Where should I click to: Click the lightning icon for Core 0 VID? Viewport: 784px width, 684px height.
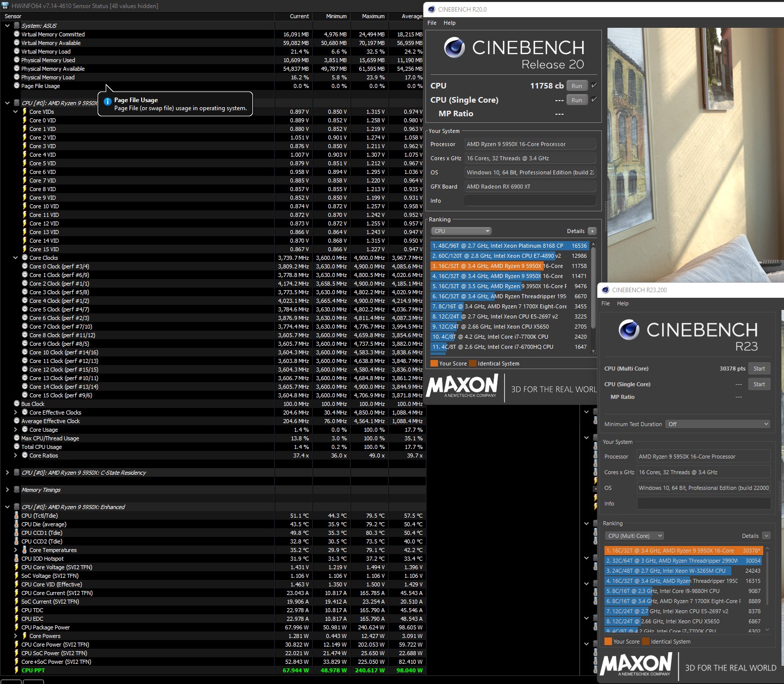point(25,120)
